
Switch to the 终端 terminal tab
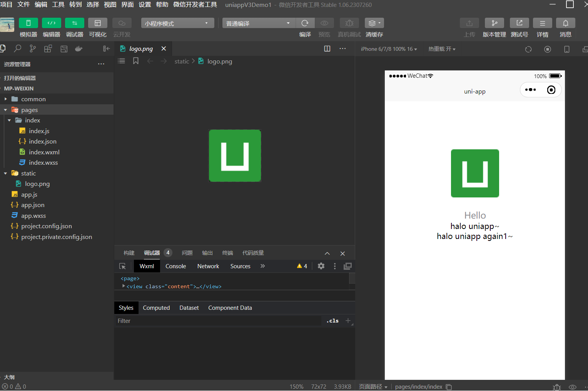click(x=228, y=253)
